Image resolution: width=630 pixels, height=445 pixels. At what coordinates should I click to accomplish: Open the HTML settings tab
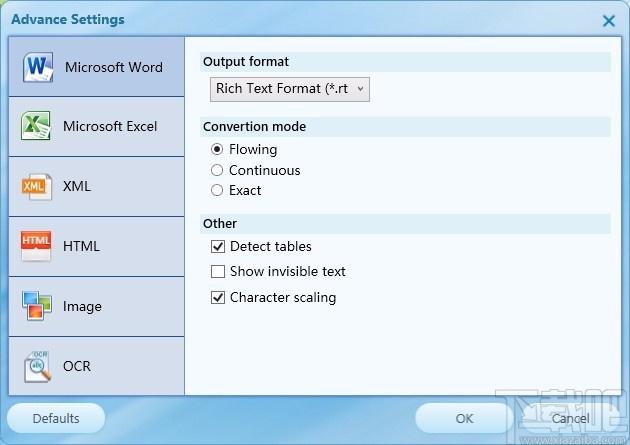(x=96, y=246)
